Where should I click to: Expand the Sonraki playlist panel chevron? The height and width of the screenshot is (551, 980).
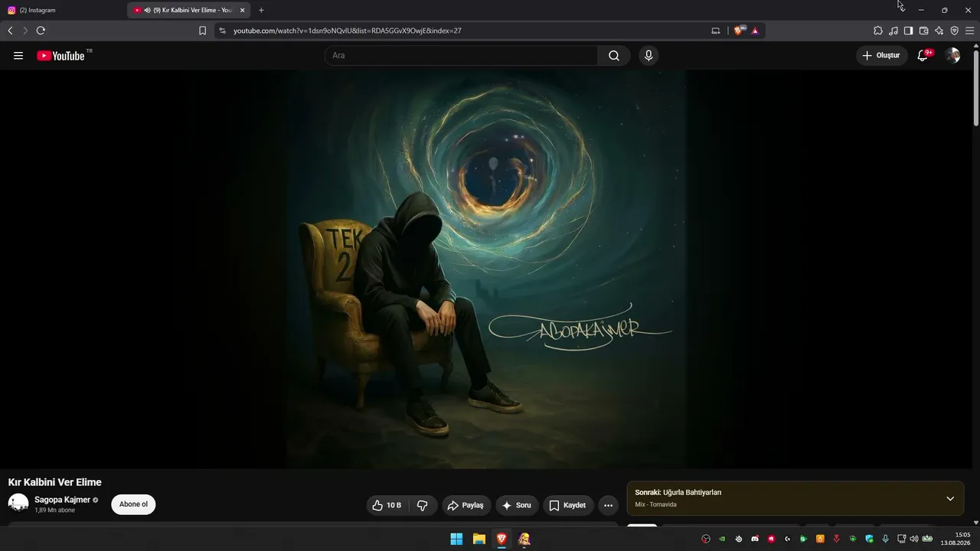(950, 499)
